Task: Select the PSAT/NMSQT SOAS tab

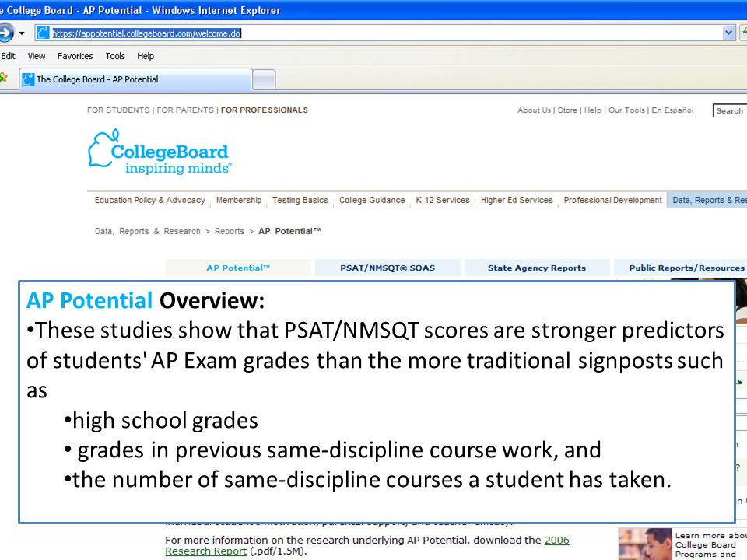Action: click(x=388, y=268)
